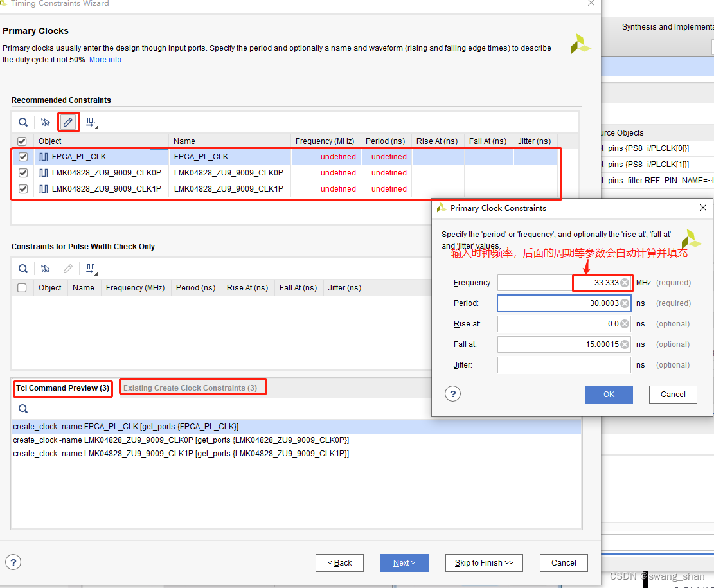Select create_clock FPGA_PL_CLK Tcl command line
This screenshot has height=588, width=714.
[296, 427]
